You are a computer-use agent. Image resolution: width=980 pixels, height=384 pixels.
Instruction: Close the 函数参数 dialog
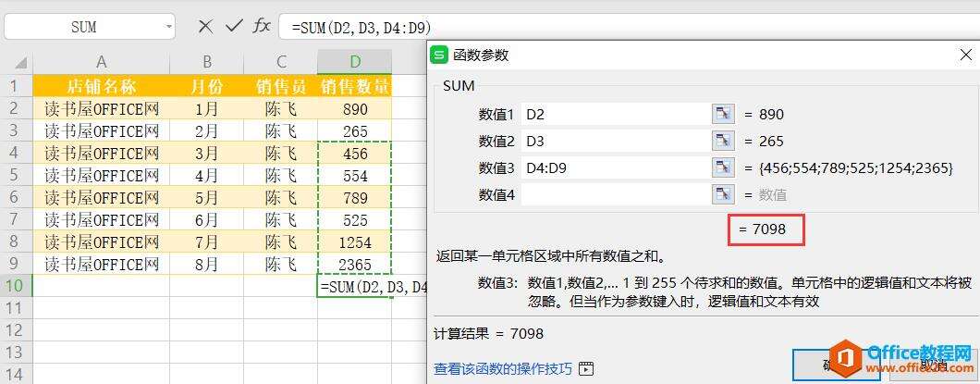pyautogui.click(x=965, y=55)
